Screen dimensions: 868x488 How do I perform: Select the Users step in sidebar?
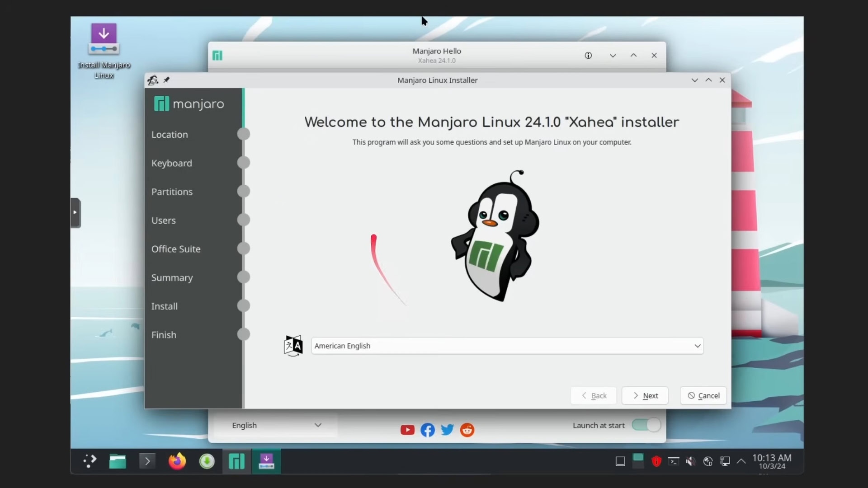164,220
